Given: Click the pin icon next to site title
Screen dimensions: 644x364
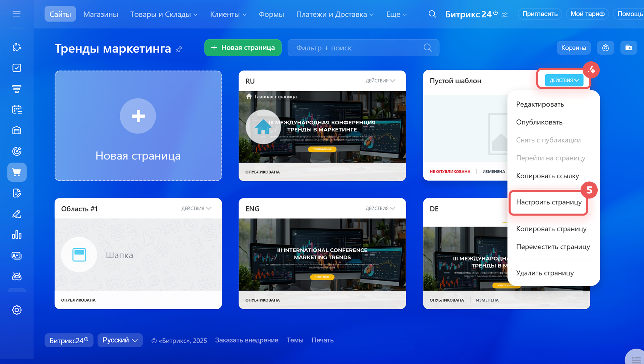Looking at the screenshot, I should (179, 49).
